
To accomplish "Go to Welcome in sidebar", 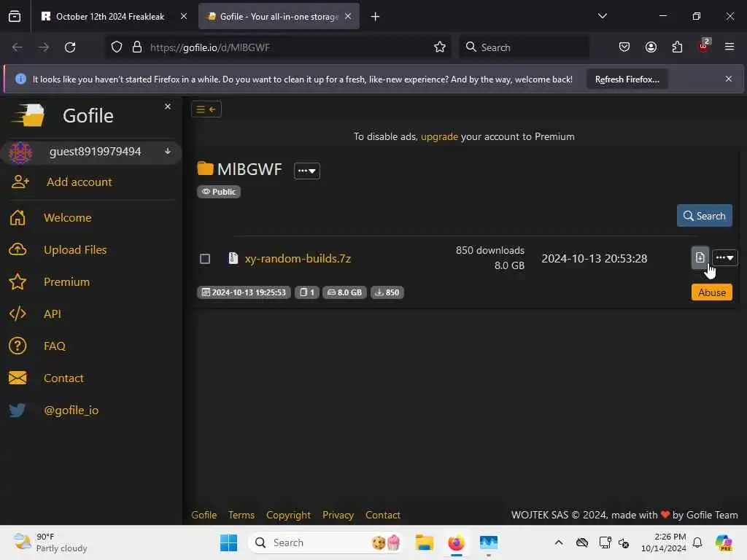I will tap(68, 217).
